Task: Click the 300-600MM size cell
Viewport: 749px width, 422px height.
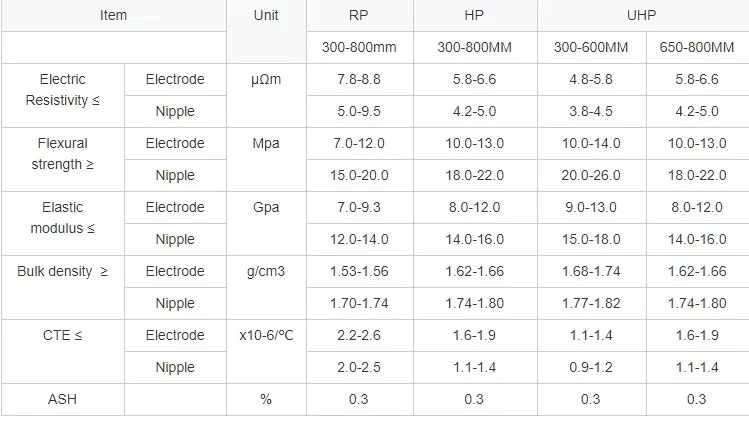Action: click(590, 47)
